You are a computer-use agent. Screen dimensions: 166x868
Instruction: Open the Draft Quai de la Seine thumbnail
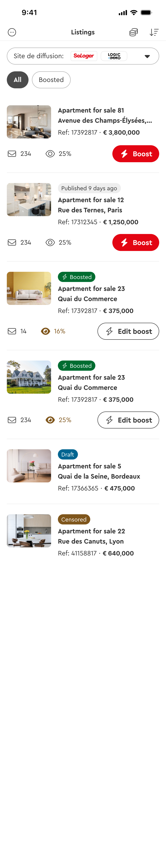coord(29,466)
